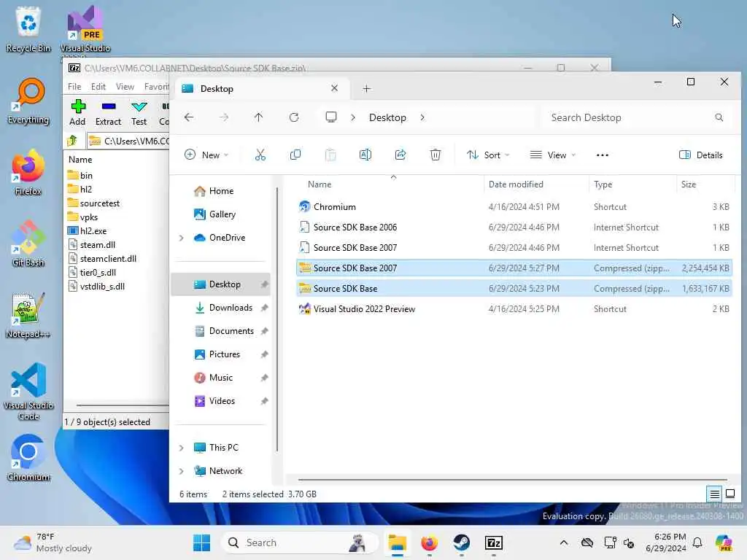Open the See more ellipsis menu
Viewport: 747px width, 560px height.
coord(602,155)
